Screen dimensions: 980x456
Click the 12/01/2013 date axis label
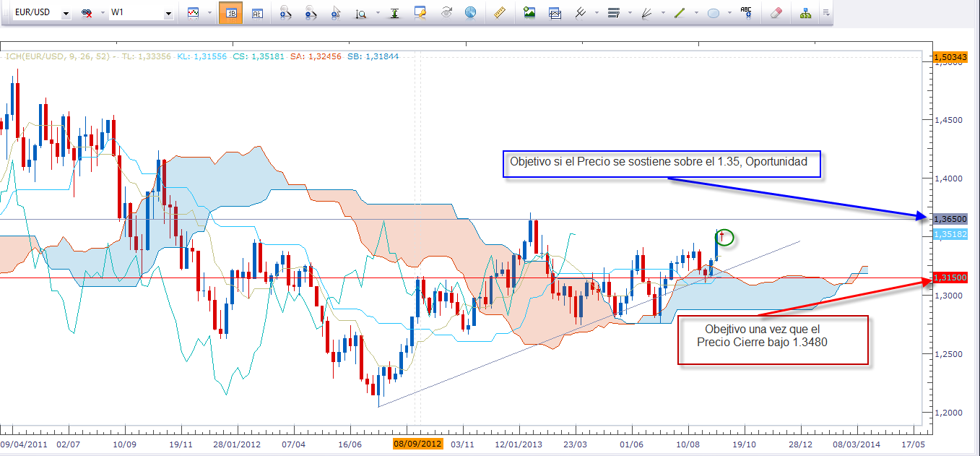click(x=518, y=443)
